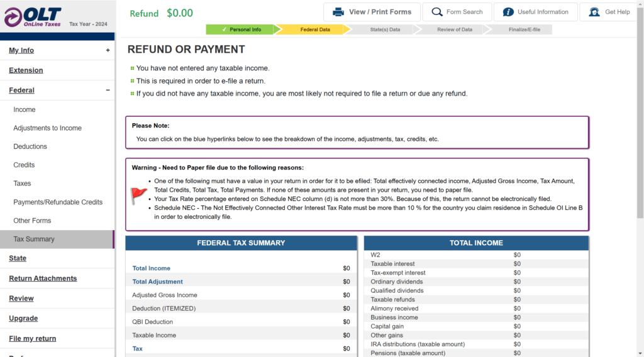Jump to State(s) Data progress step
This screenshot has width=644, height=357.
point(380,30)
